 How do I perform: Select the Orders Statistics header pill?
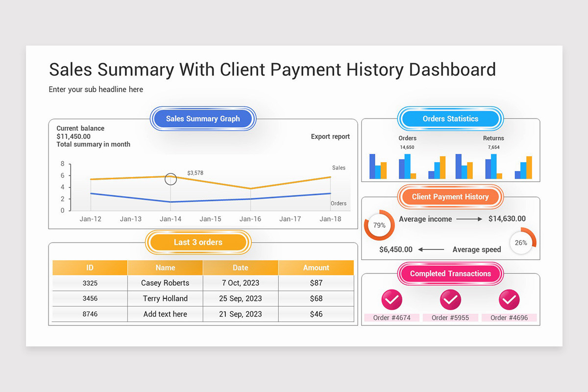click(x=450, y=119)
